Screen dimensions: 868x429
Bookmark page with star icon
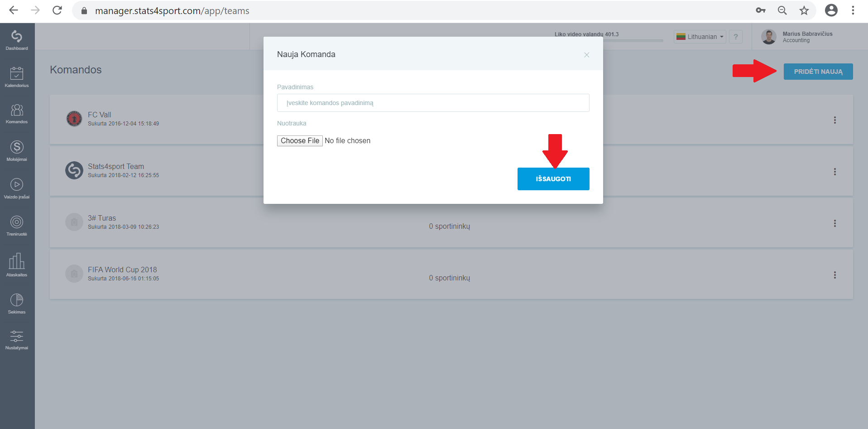pos(804,10)
